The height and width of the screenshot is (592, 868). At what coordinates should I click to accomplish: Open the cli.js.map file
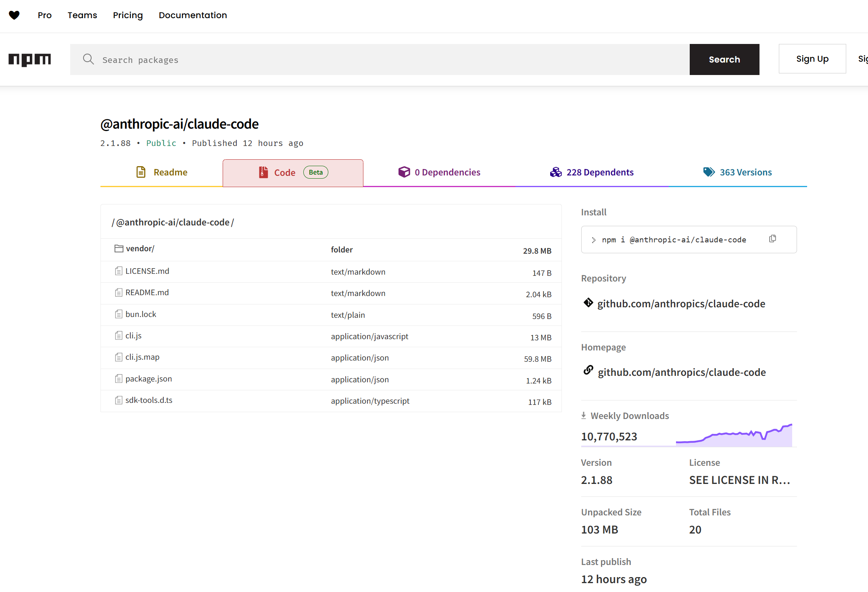point(142,357)
